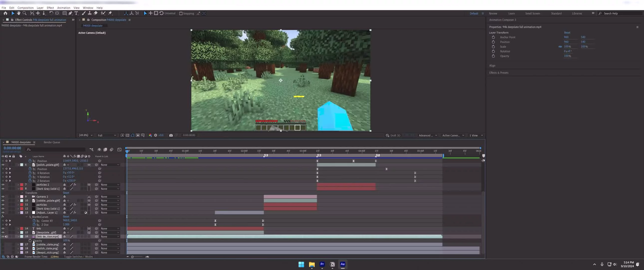The height and width of the screenshot is (270, 644).
Task: Mute audio of 94k mp4 layer
Action: click(6, 236)
